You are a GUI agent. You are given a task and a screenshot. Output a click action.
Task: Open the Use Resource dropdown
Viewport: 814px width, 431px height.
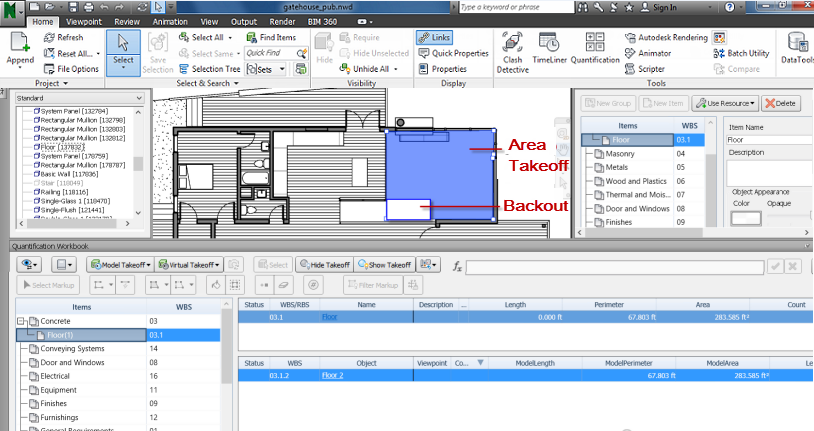pyautogui.click(x=725, y=103)
